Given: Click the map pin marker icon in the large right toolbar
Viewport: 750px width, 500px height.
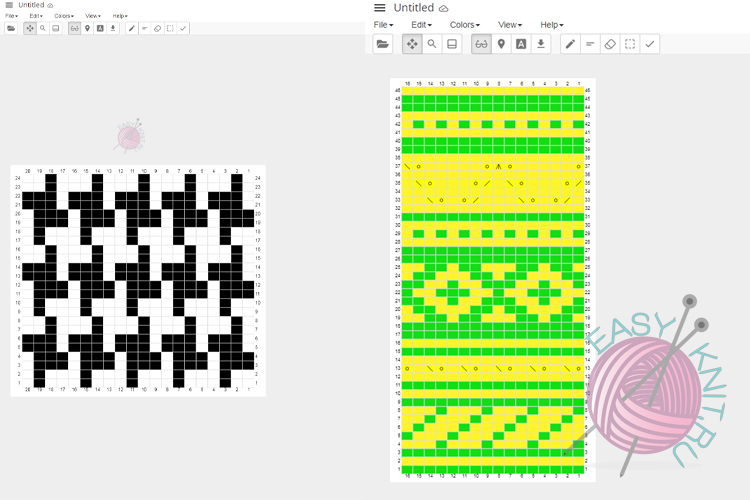Looking at the screenshot, I should [x=501, y=44].
